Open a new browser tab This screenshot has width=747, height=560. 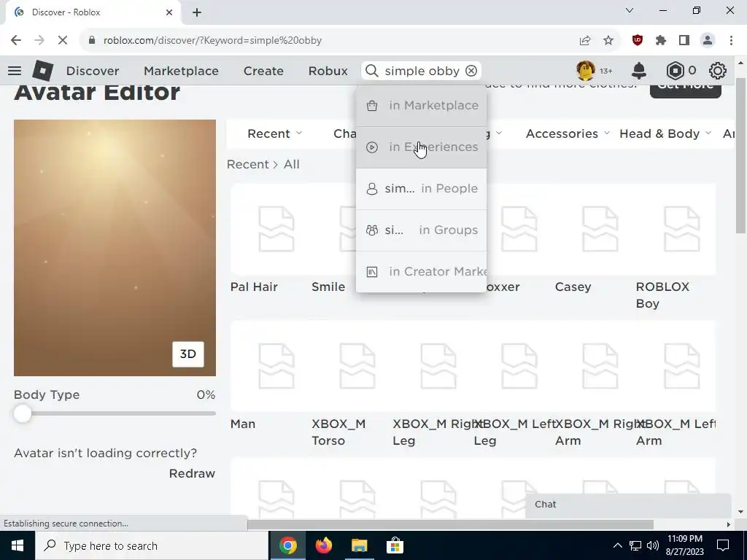(x=197, y=12)
